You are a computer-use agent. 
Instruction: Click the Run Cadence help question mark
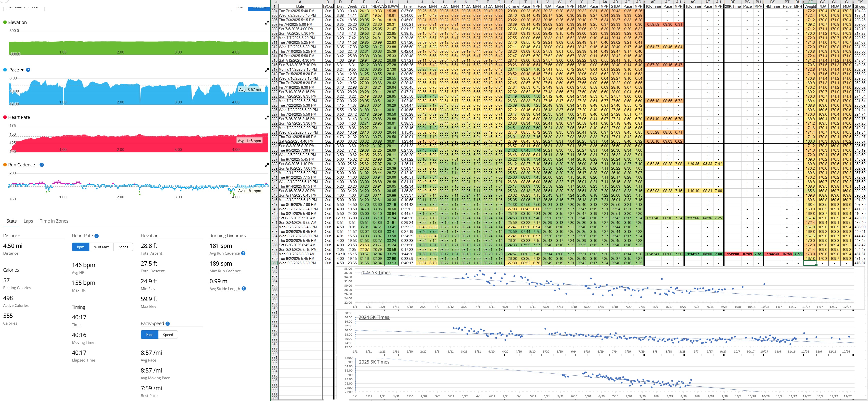(42, 165)
